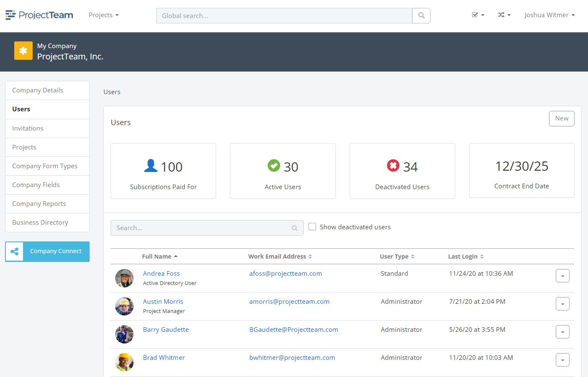
Task: Click the Deactivated Users stat card
Action: tap(402, 171)
